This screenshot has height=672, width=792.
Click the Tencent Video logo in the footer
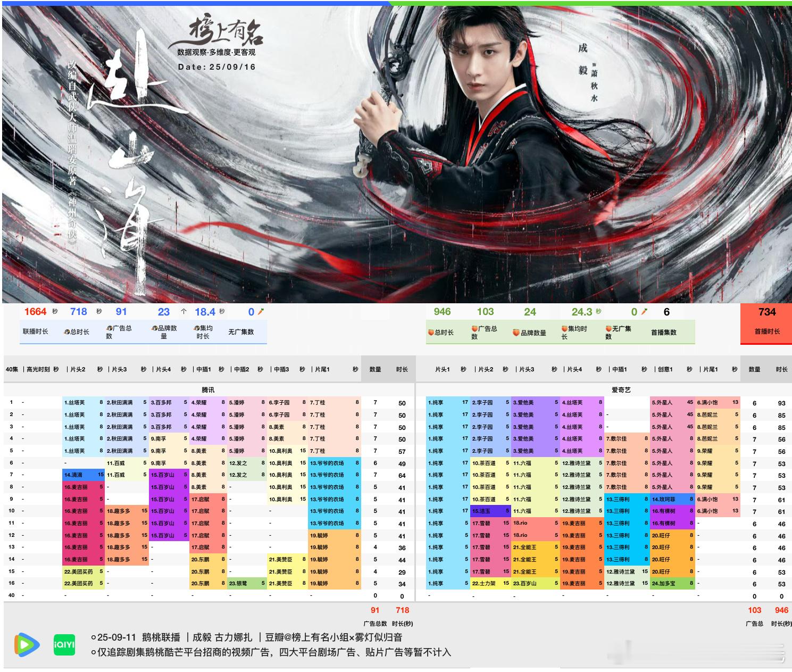pos(27,645)
